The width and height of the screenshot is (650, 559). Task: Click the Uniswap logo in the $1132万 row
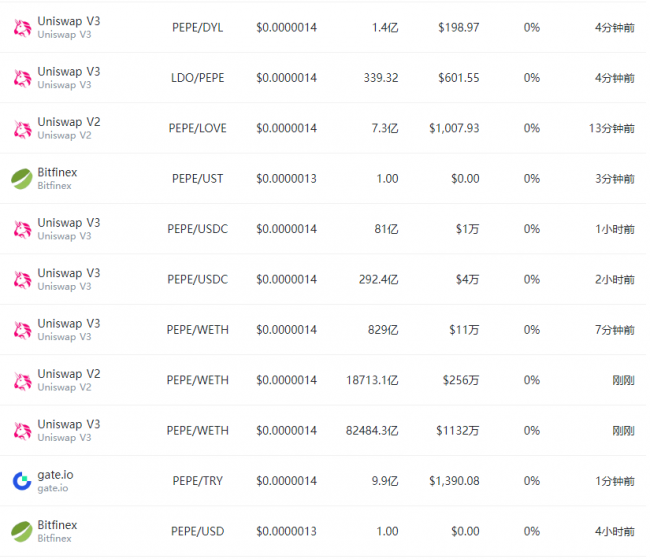click(22, 431)
